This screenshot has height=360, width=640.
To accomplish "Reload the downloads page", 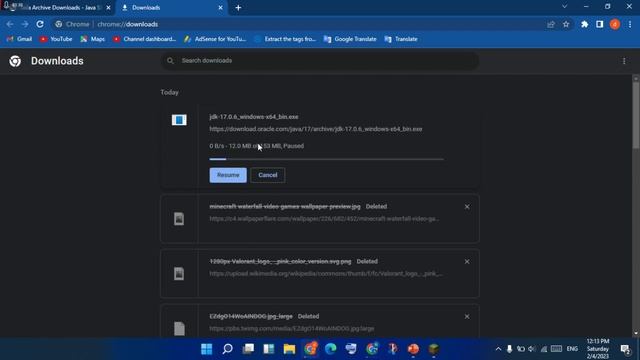I will pos(40,24).
